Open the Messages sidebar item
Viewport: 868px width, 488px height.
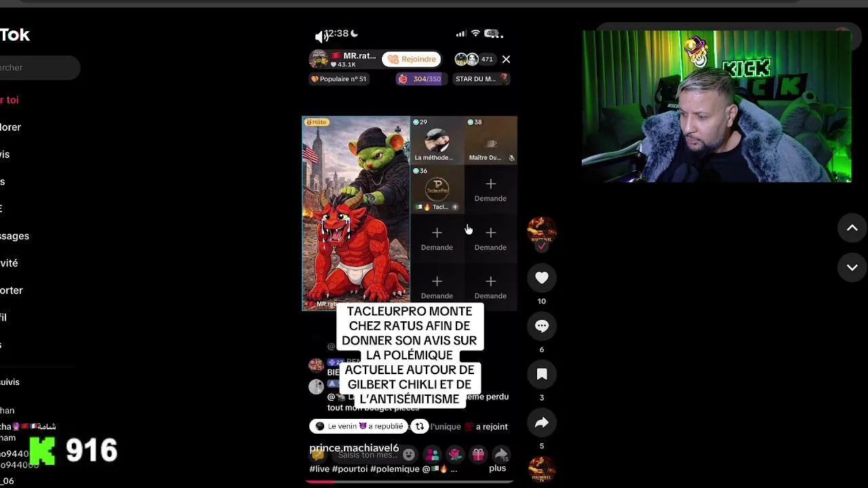14,236
